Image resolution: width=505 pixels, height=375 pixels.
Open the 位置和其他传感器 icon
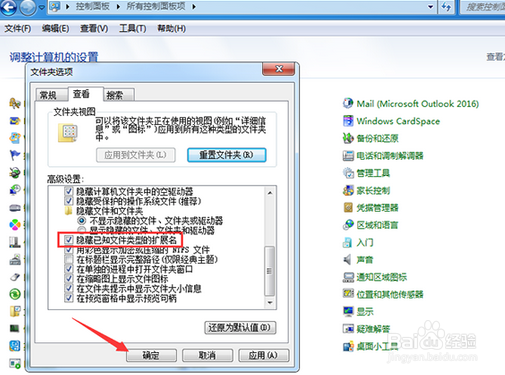tap(348, 294)
